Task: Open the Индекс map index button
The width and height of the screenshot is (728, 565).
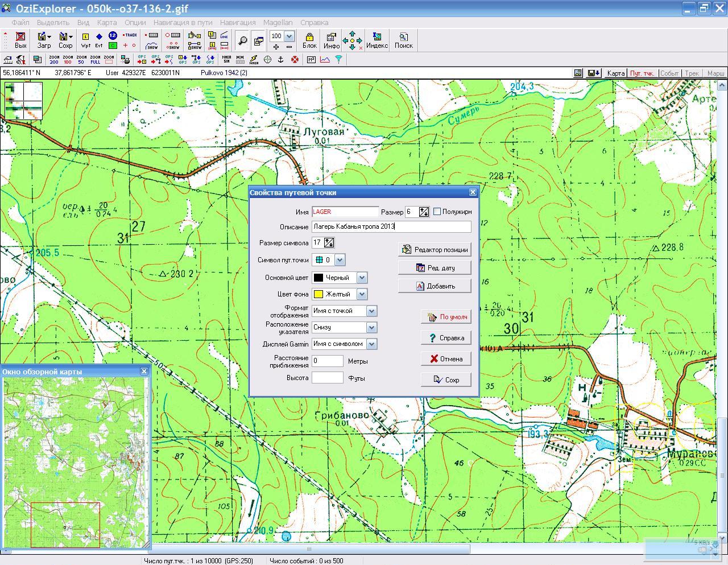Action: click(377, 40)
